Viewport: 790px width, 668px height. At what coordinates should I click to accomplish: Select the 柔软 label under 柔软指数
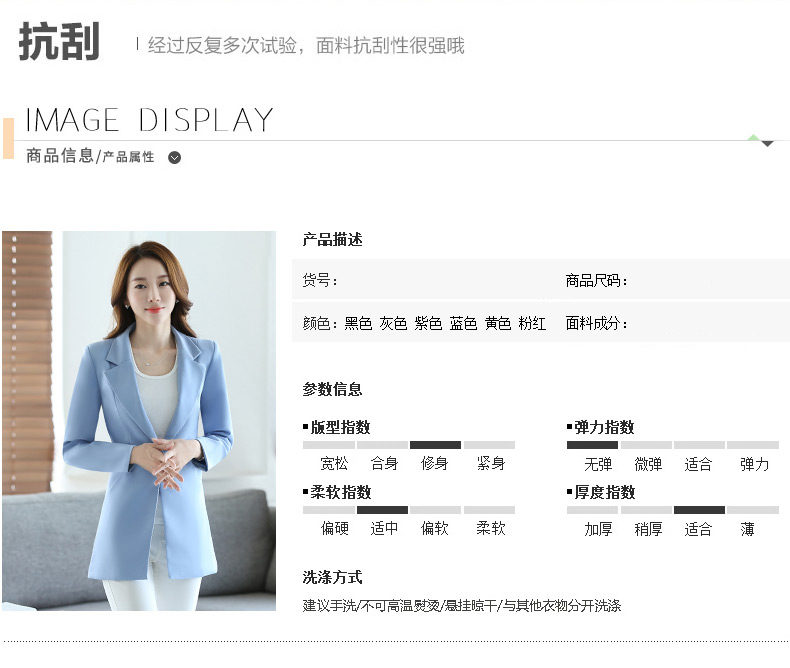[490, 529]
